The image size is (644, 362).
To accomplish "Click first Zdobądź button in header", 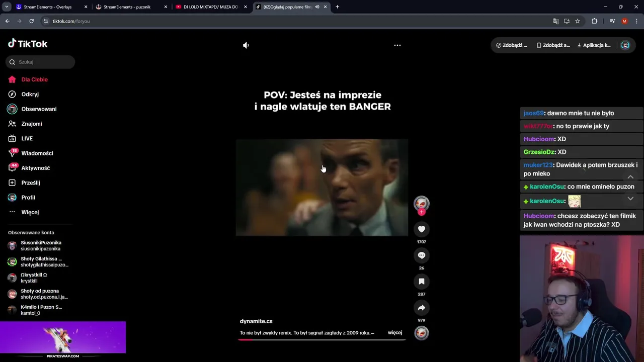I will point(512,45).
